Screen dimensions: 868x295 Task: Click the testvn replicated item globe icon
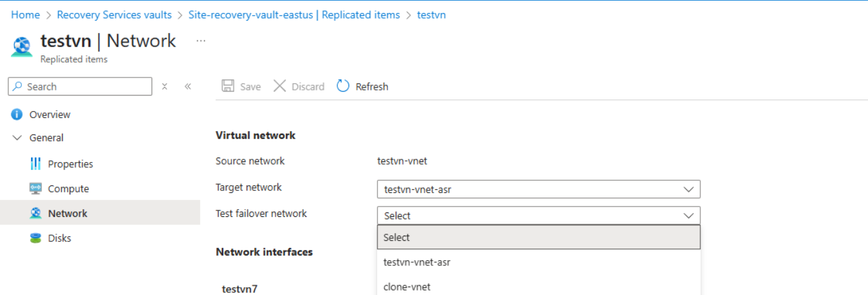[x=22, y=47]
